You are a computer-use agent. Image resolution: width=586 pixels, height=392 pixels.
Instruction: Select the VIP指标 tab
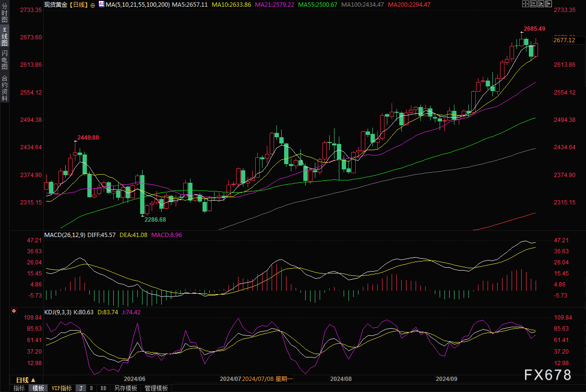(61, 388)
